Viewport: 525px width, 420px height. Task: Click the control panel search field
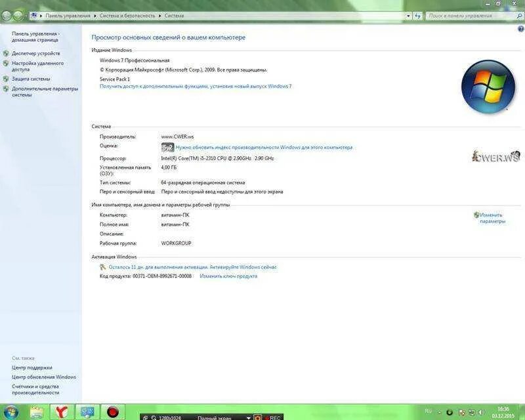tap(470, 16)
